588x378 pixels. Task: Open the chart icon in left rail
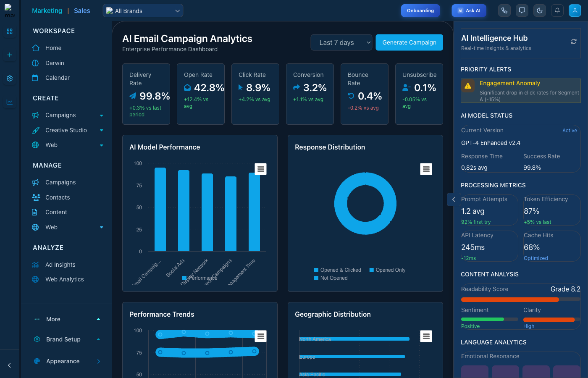point(10,102)
